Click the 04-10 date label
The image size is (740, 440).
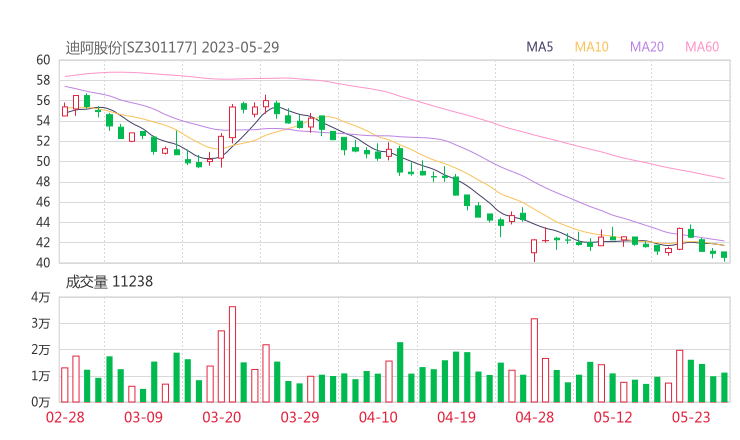[x=378, y=417]
